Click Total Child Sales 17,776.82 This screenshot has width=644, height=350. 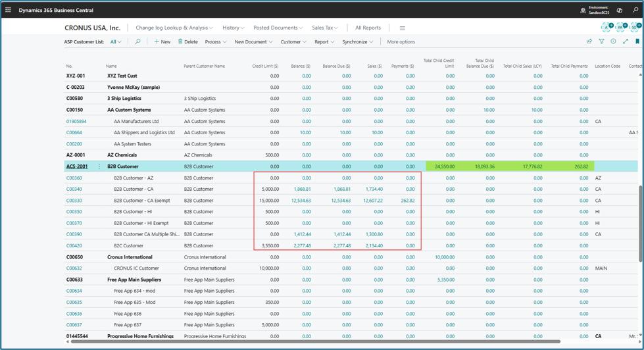point(532,166)
